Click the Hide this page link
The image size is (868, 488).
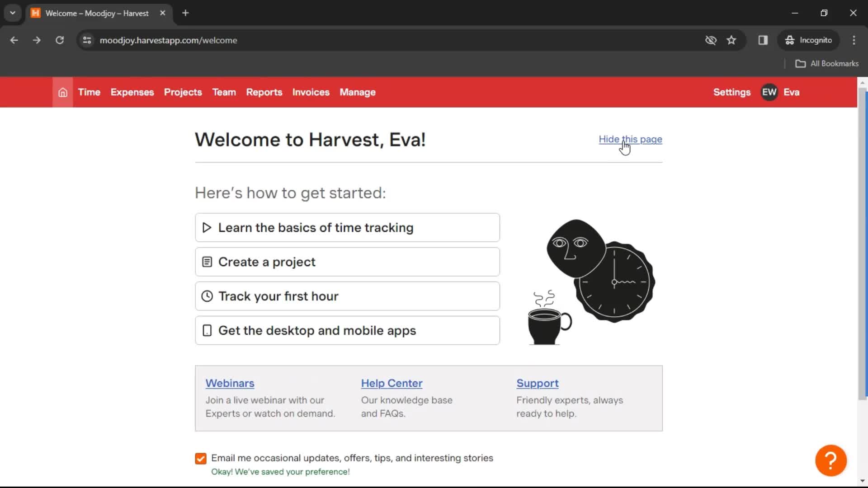click(630, 139)
